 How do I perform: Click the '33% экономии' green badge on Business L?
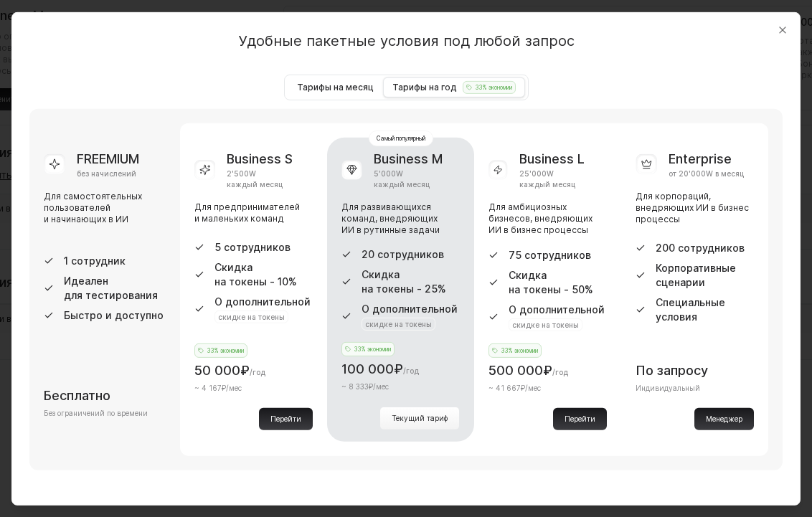(515, 351)
